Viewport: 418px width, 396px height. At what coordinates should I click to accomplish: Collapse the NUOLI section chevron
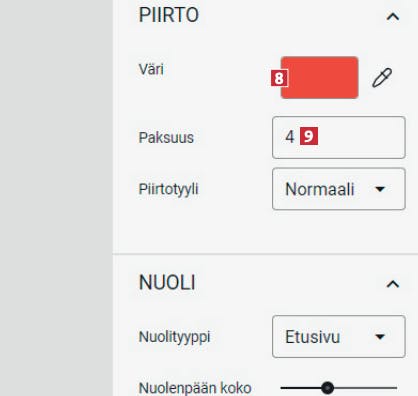click(393, 284)
